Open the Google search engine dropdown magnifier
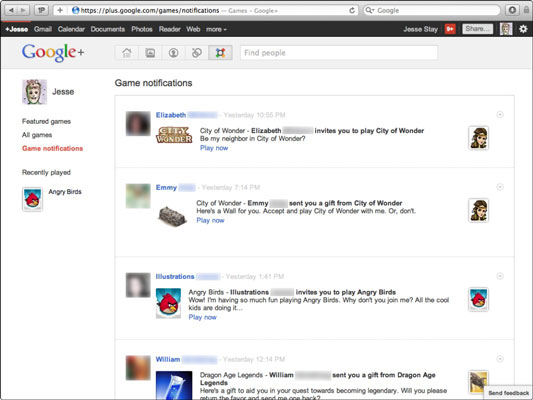 pyautogui.click(x=369, y=11)
